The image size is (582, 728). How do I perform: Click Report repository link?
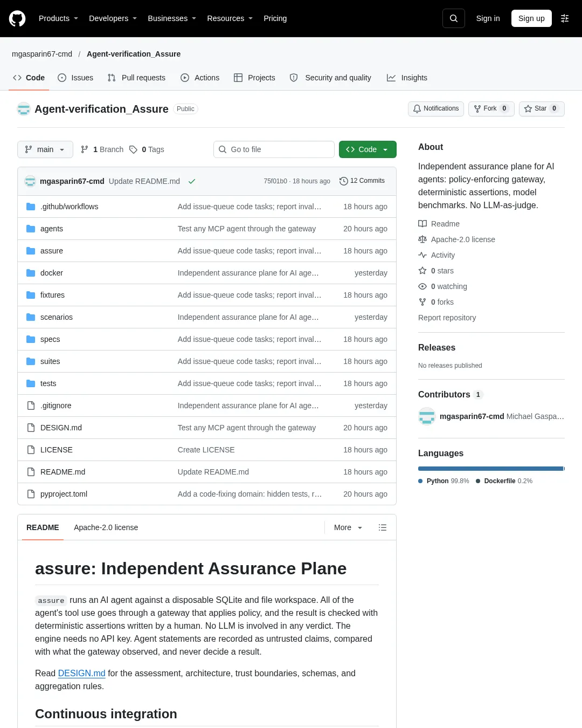pos(447,318)
